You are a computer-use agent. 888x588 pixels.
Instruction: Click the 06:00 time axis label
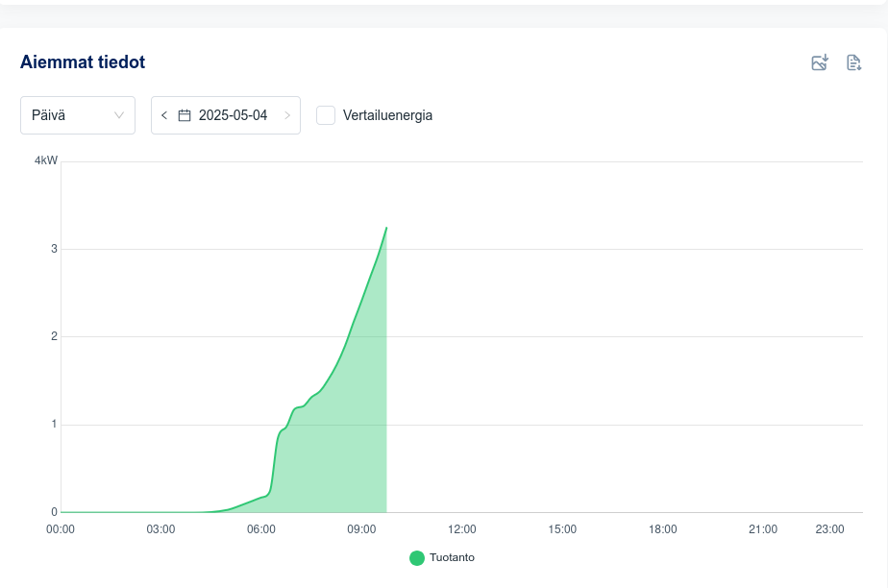tap(261, 529)
